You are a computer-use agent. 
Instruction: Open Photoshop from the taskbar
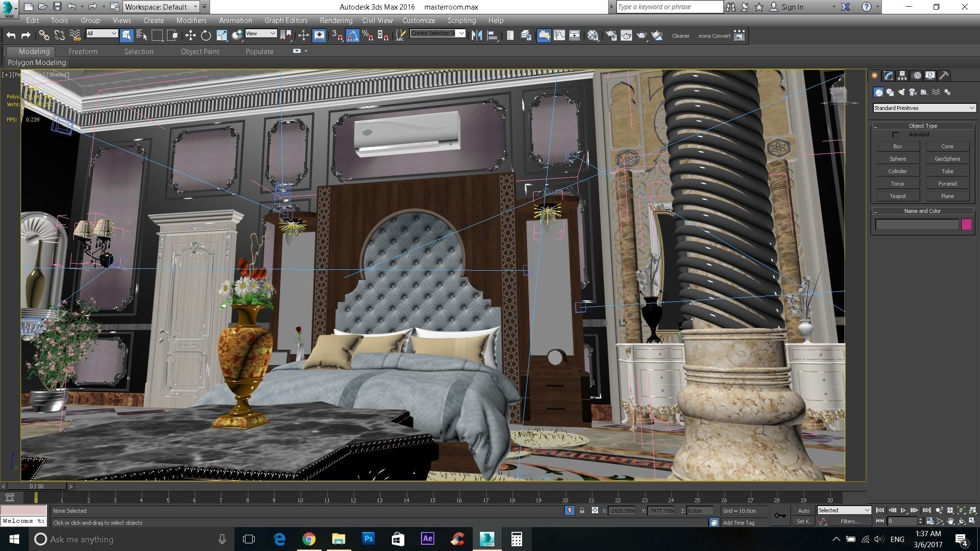pyautogui.click(x=368, y=539)
